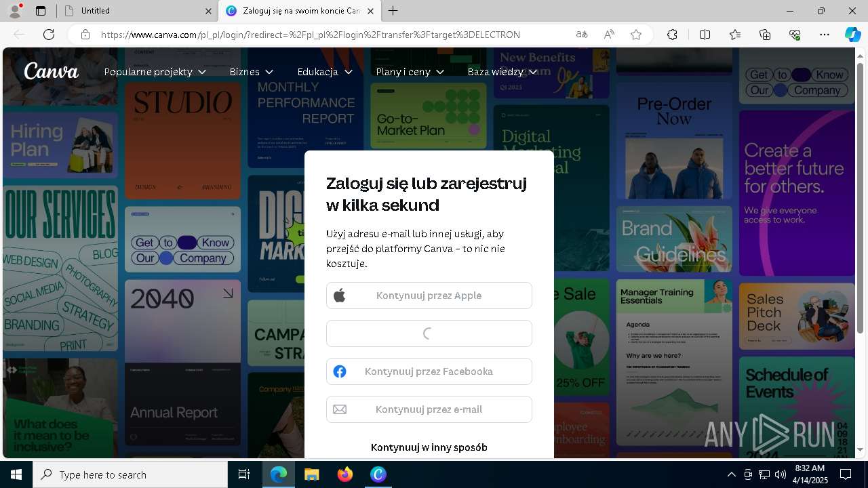Click the taskbar search box
The width and height of the screenshot is (868, 488).
coord(130,474)
